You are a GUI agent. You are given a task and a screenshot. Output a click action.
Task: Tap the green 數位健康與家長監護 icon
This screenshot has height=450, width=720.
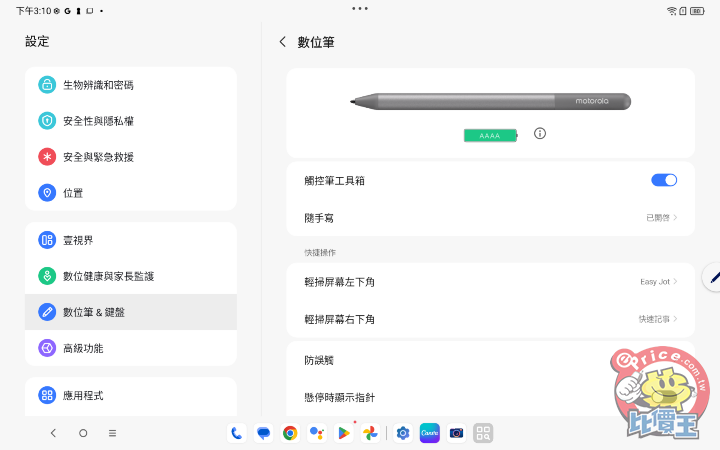click(47, 276)
